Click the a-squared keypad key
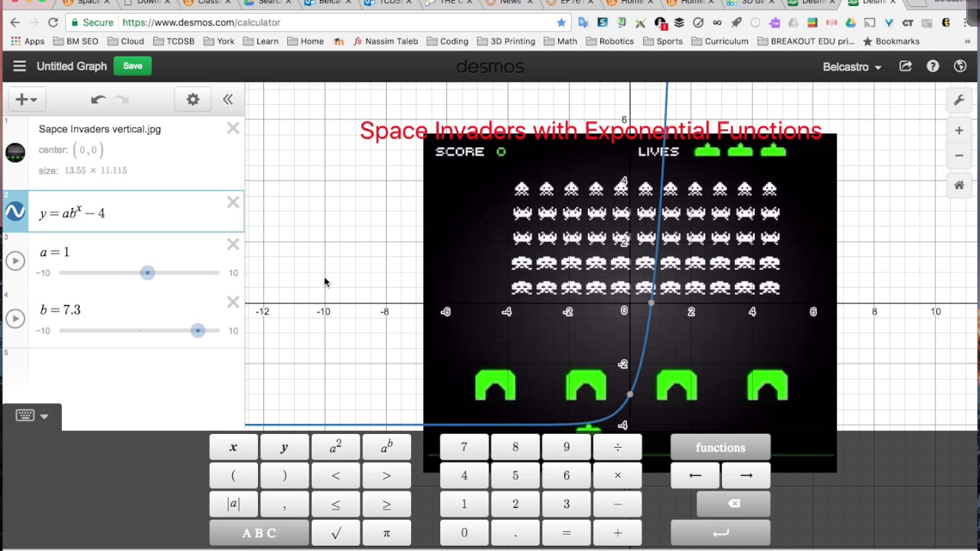Viewport: 980px width, 551px height. point(335,448)
